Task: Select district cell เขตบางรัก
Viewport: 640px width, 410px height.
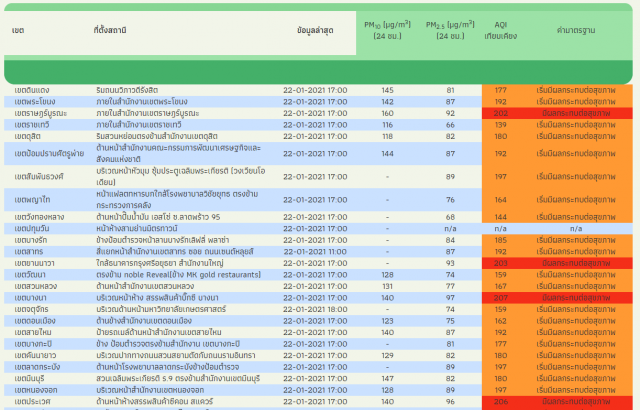Action: click(31, 240)
